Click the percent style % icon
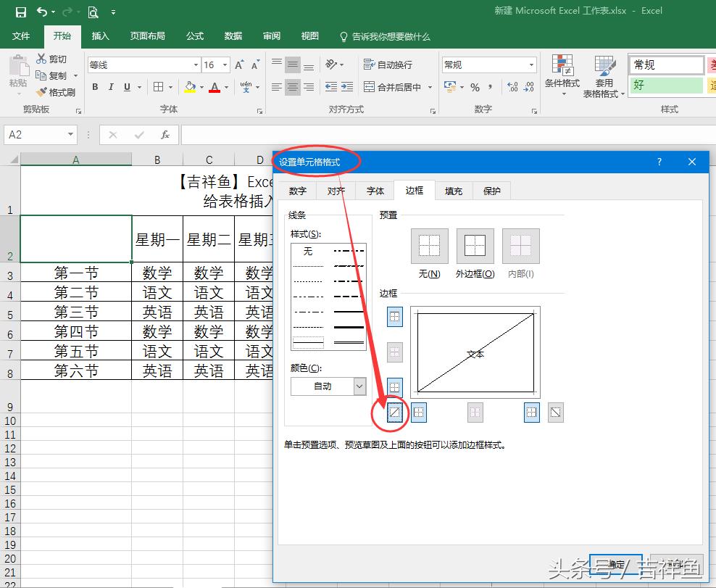716x588 pixels. (473, 87)
